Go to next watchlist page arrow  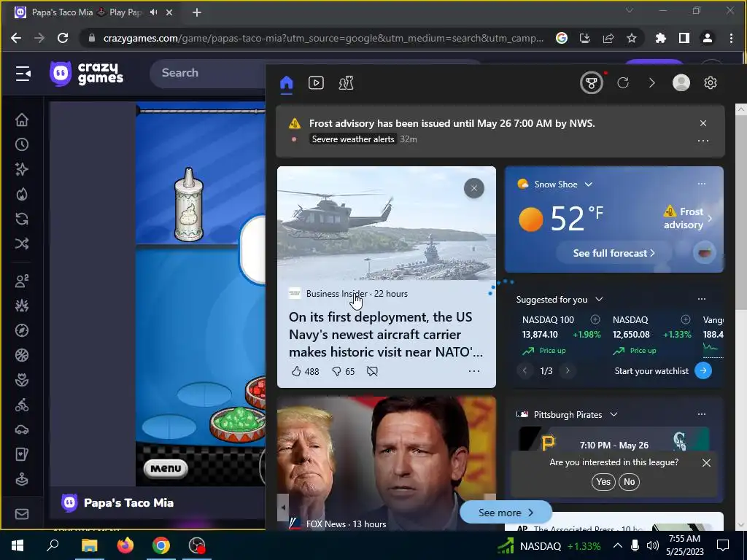568,370
